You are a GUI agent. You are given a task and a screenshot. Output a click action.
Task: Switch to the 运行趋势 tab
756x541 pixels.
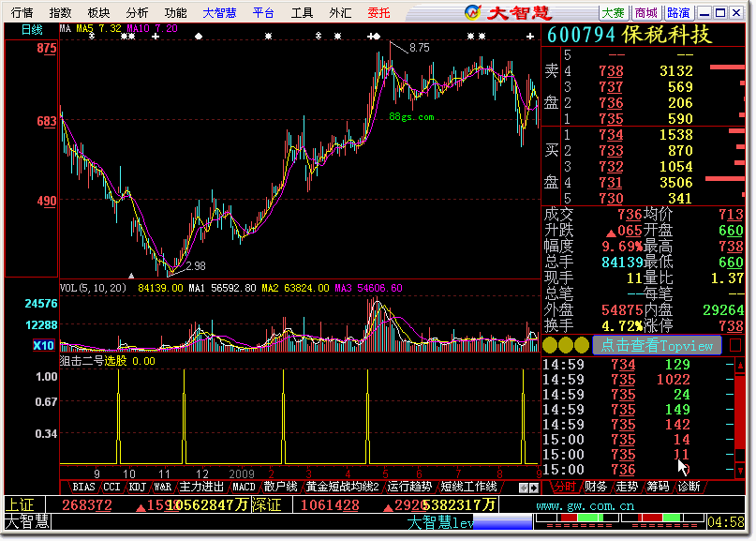point(409,487)
